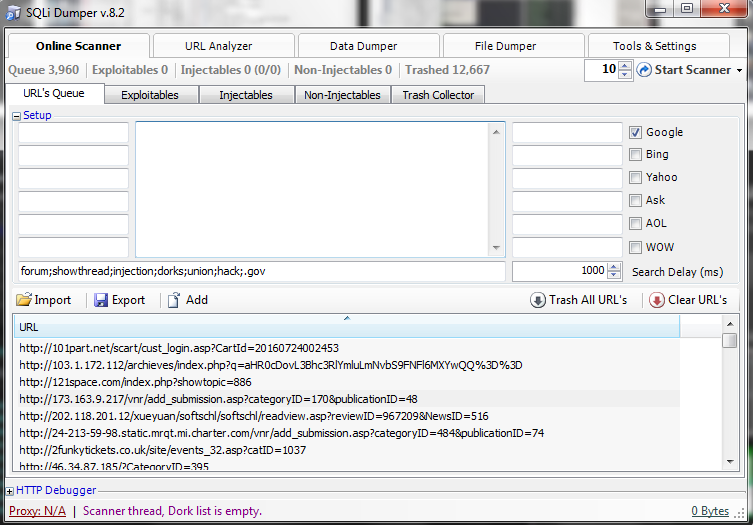Viewport: 753px width, 525px height.
Task: Click the Search Delay value field
Action: pos(559,271)
